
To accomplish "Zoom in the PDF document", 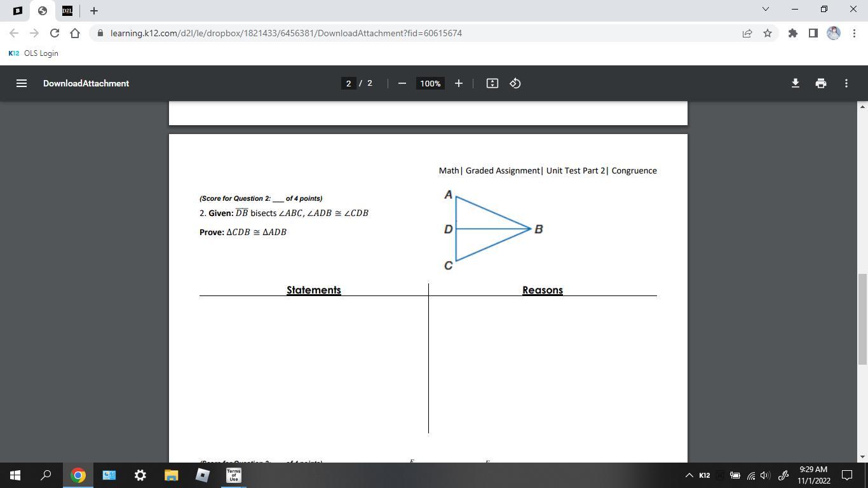I will point(458,83).
